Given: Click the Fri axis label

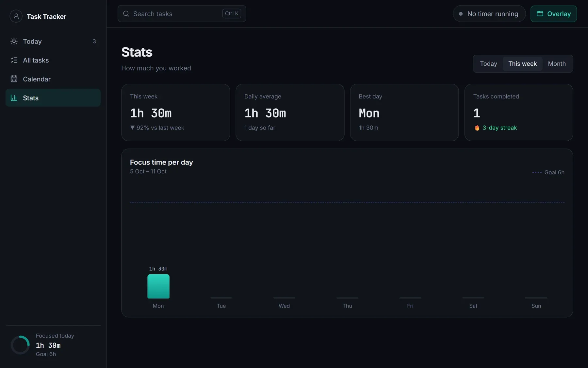Looking at the screenshot, I should (410, 306).
